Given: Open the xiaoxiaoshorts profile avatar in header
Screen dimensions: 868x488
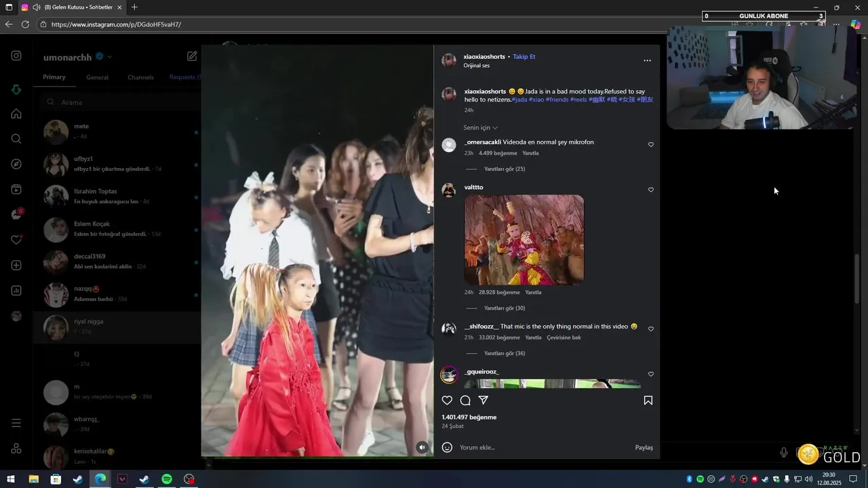Looking at the screenshot, I should click(449, 60).
